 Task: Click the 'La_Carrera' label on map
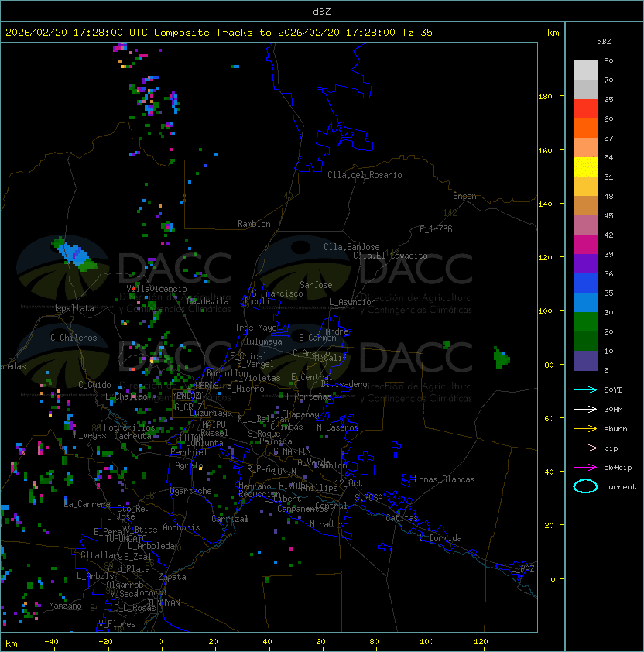87,504
